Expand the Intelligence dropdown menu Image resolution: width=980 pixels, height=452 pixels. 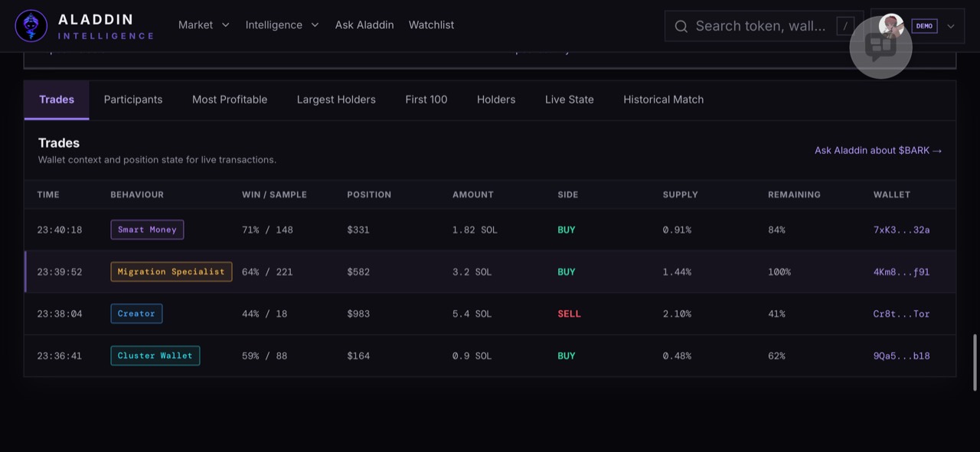pyautogui.click(x=282, y=25)
